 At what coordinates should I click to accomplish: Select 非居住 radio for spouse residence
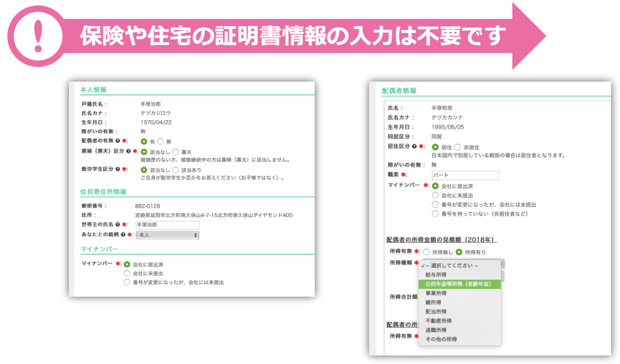457,147
